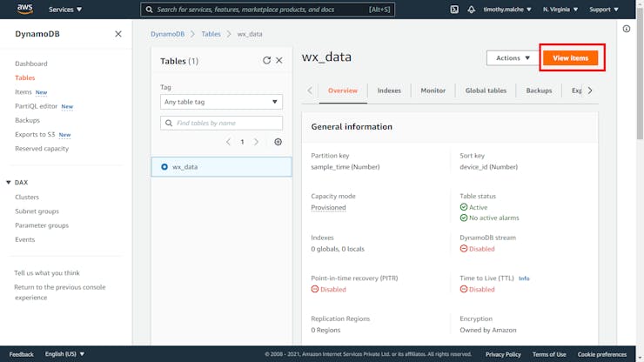Refresh the Tables list
This screenshot has height=362, width=644.
(266, 61)
